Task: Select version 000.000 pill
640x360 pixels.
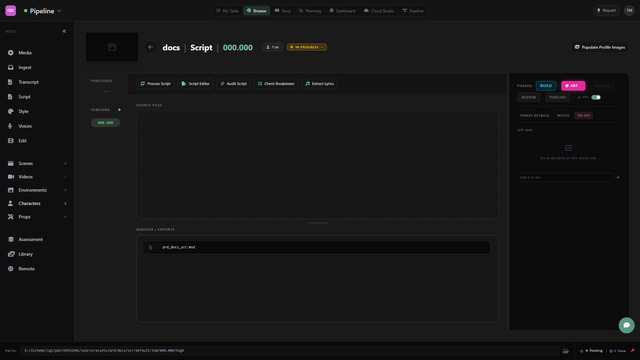Action: [x=105, y=122]
